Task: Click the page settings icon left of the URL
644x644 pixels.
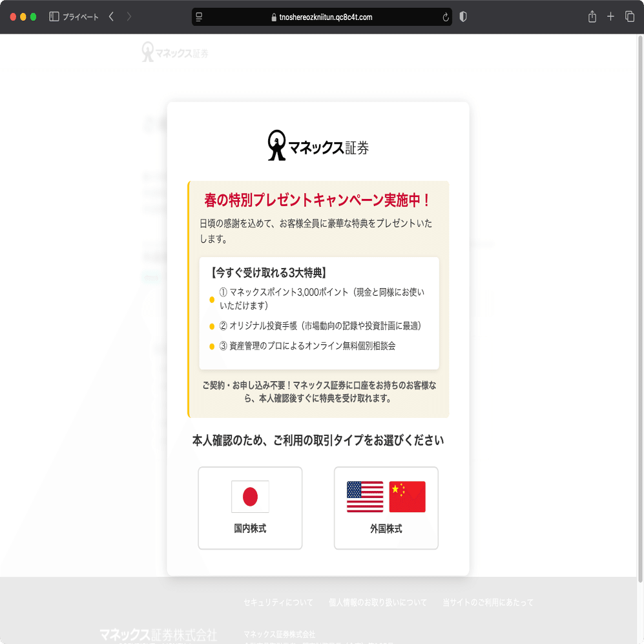Action: tap(198, 17)
